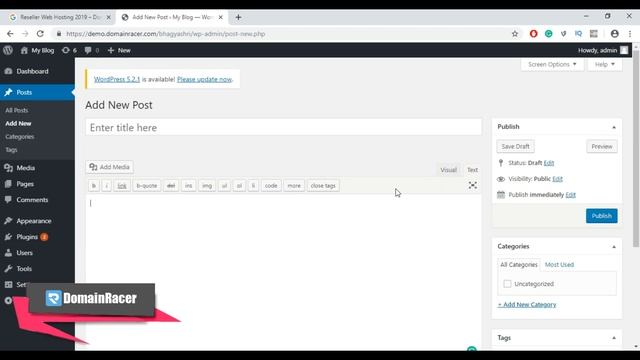Select the All Categories tab

[x=519, y=264]
